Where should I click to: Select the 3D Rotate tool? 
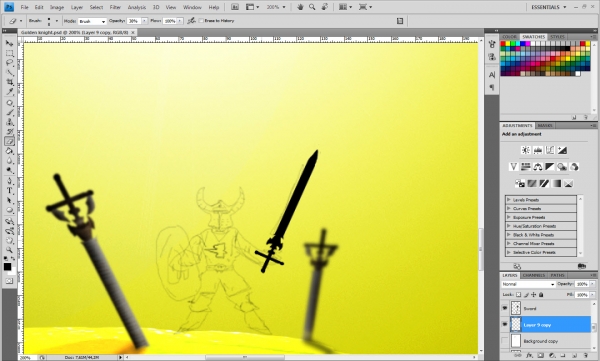9,221
